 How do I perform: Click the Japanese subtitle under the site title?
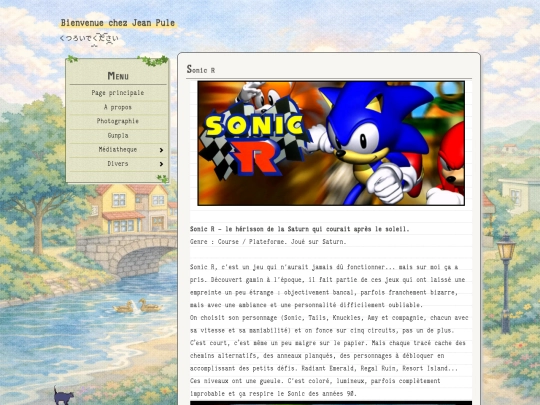click(x=89, y=38)
